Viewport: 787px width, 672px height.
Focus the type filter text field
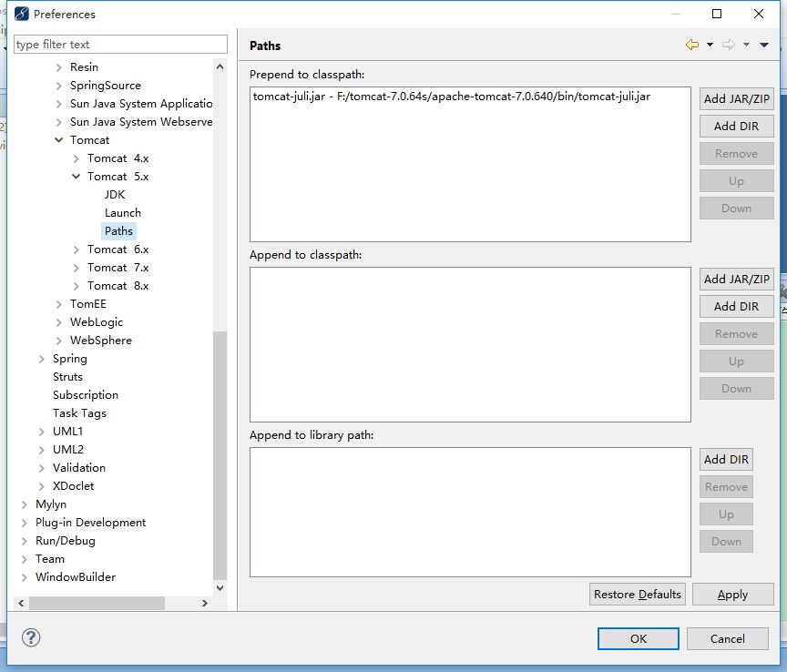pyautogui.click(x=120, y=45)
